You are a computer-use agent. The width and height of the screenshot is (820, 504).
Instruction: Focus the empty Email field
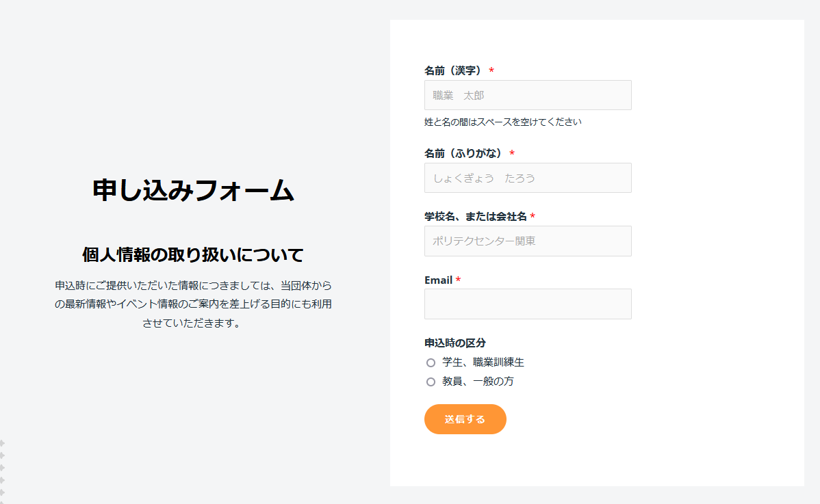(x=528, y=304)
